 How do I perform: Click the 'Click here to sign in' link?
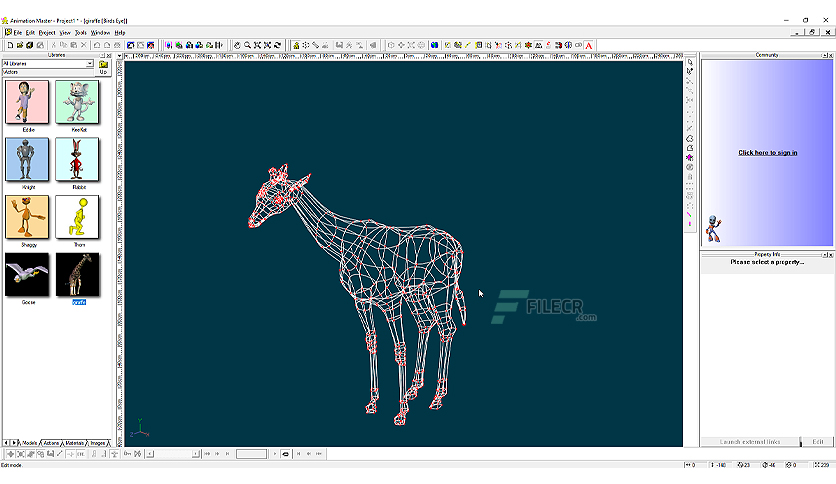click(768, 152)
